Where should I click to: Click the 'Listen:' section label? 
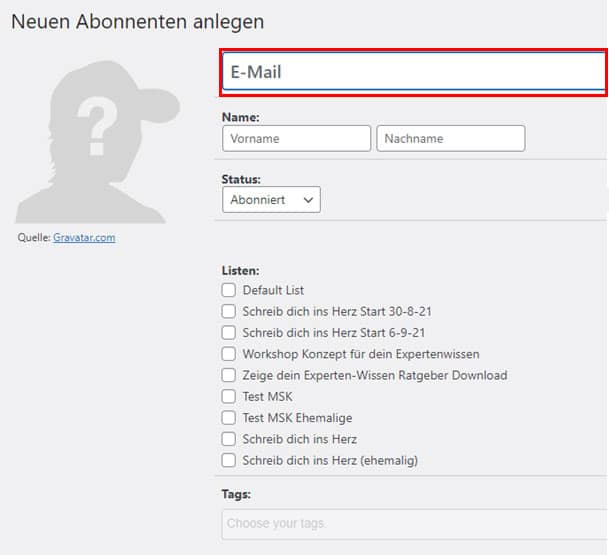pyautogui.click(x=240, y=271)
